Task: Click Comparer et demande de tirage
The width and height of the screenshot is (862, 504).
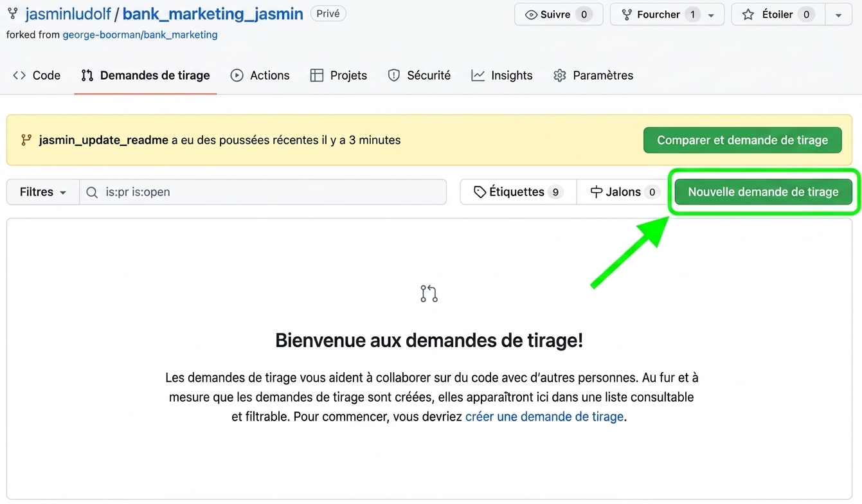Action: pyautogui.click(x=742, y=140)
